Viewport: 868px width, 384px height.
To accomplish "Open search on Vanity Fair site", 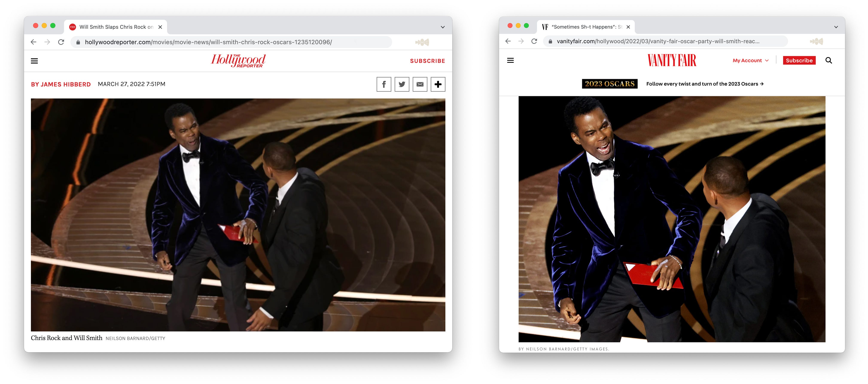I will click(828, 60).
